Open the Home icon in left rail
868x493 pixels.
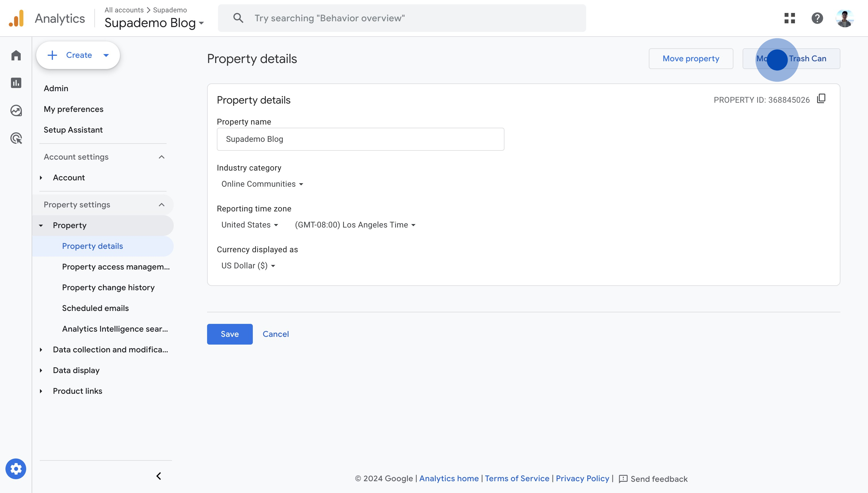[16, 55]
